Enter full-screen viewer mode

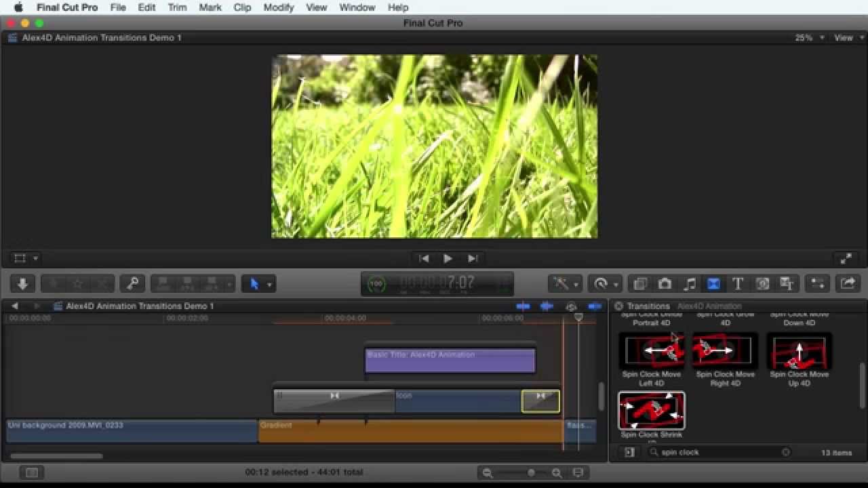pyautogui.click(x=846, y=258)
